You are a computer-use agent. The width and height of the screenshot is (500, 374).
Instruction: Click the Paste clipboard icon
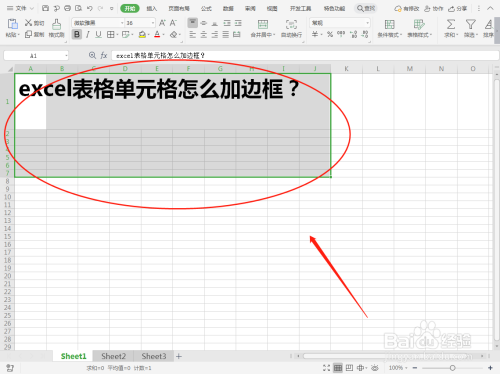[x=13, y=24]
